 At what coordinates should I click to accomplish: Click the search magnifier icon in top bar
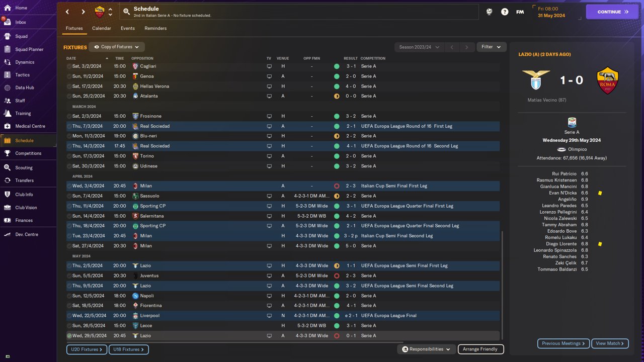point(126,12)
